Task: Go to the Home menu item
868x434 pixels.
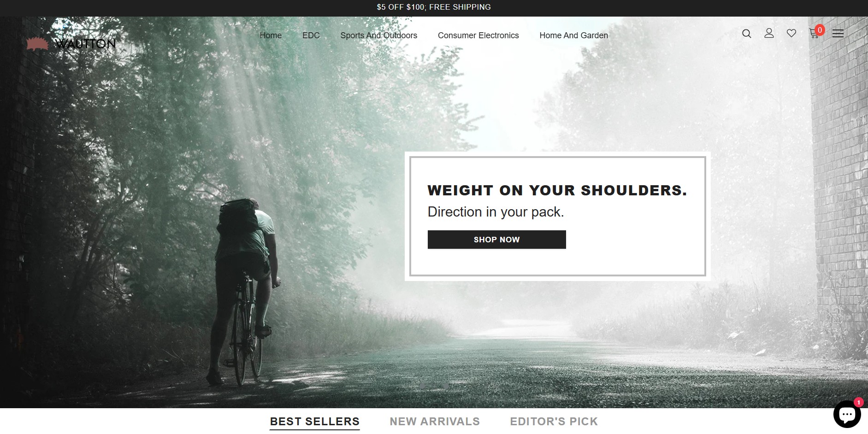Action: click(x=271, y=35)
